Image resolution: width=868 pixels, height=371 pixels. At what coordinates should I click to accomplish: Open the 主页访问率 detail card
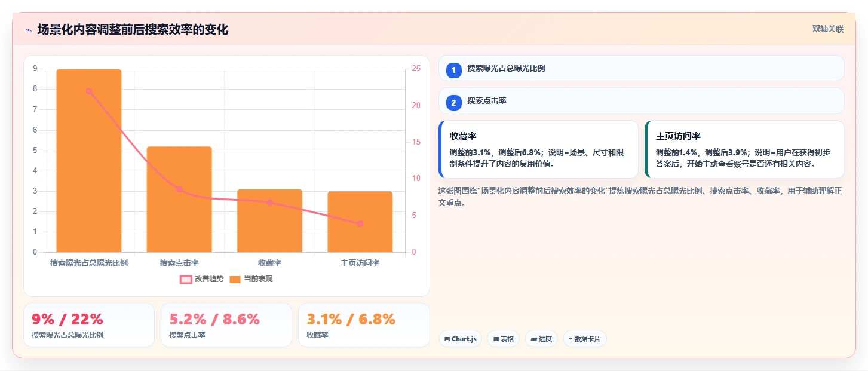pos(744,149)
